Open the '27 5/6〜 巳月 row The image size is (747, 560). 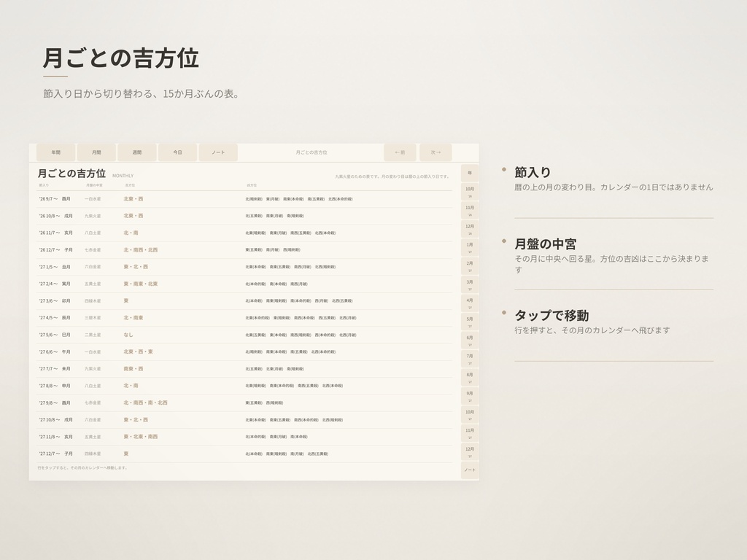244,335
